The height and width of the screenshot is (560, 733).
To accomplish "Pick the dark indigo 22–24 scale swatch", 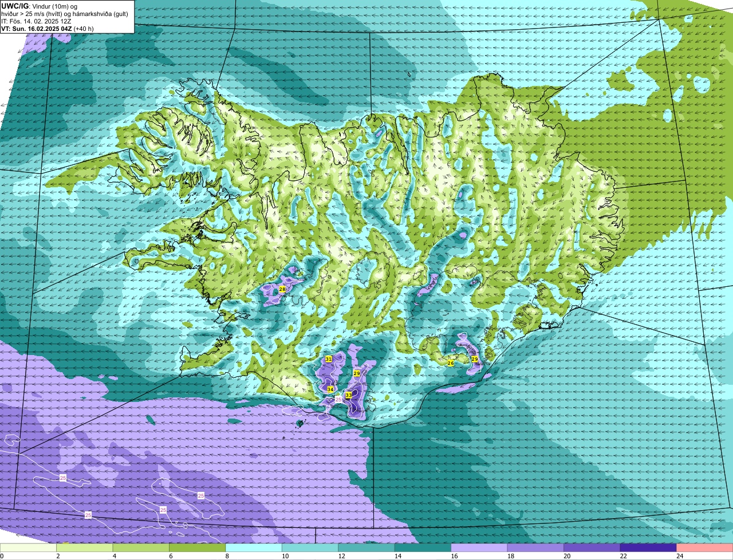I will [x=649, y=548].
